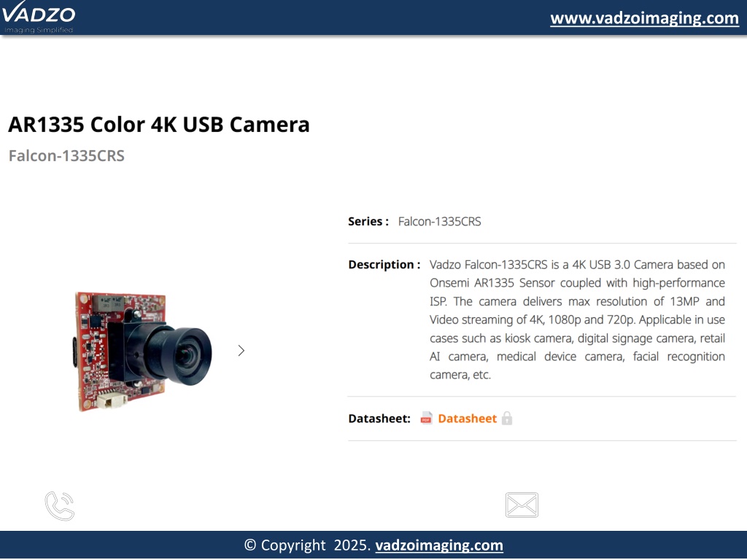Click the Description label

coord(384,265)
